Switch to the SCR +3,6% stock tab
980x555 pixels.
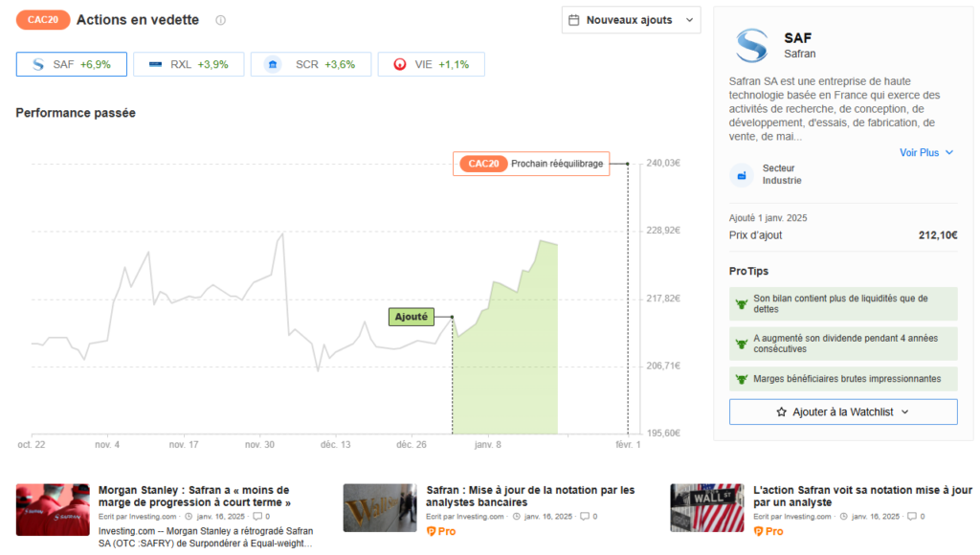point(310,64)
